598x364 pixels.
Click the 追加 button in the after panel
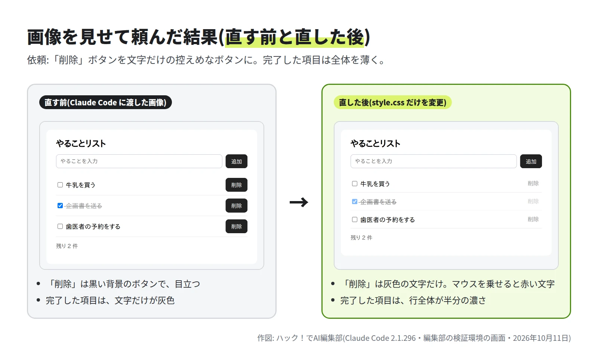[x=531, y=161]
